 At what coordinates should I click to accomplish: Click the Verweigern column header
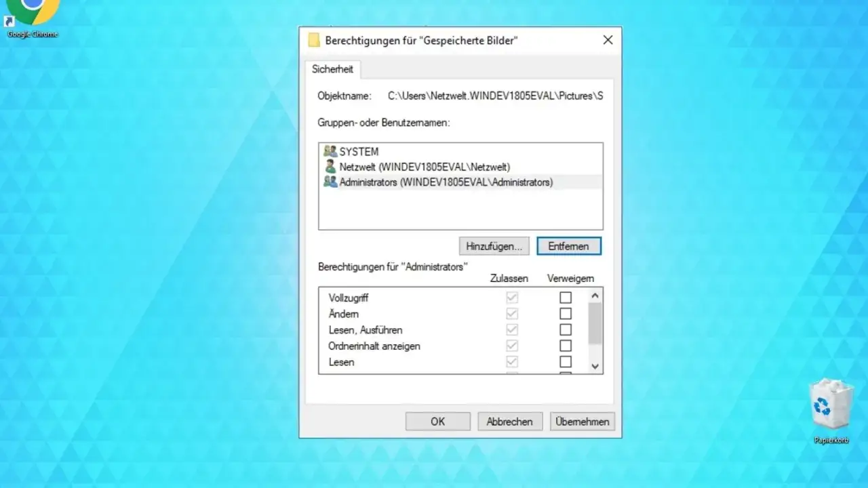pyautogui.click(x=570, y=279)
